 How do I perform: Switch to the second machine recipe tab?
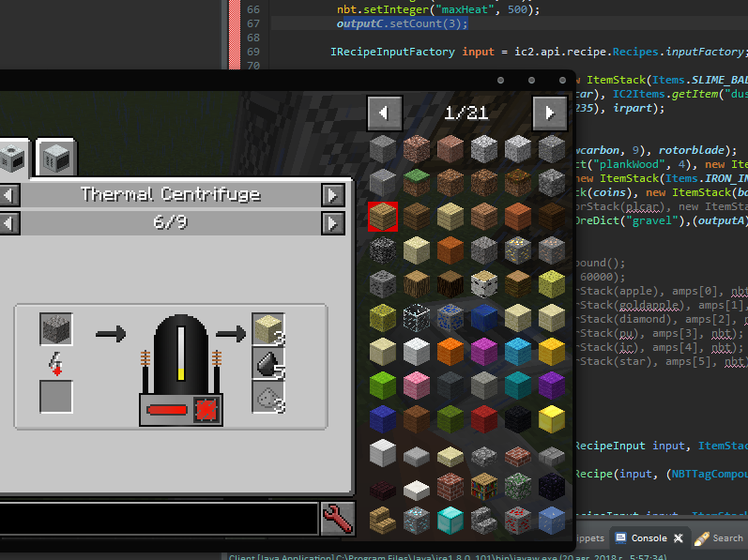[55, 157]
